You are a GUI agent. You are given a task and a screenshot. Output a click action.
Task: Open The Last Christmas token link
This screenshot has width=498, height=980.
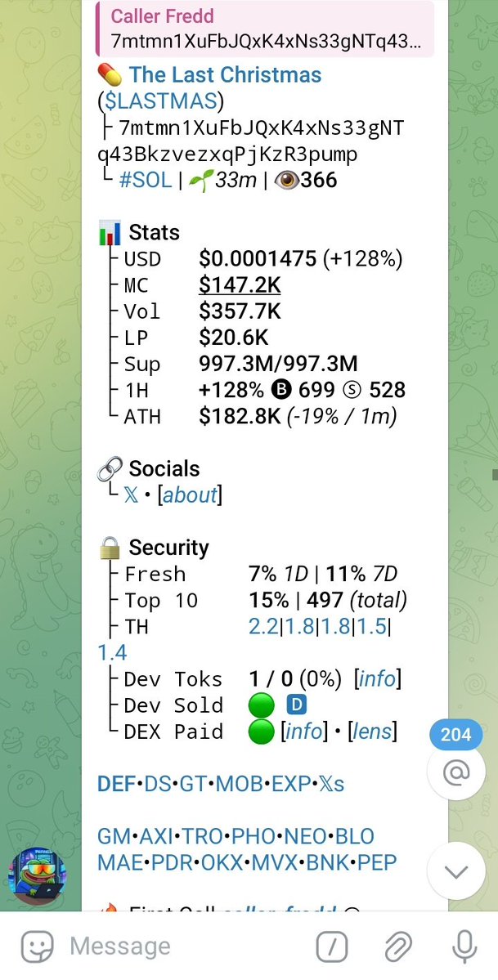225,75
